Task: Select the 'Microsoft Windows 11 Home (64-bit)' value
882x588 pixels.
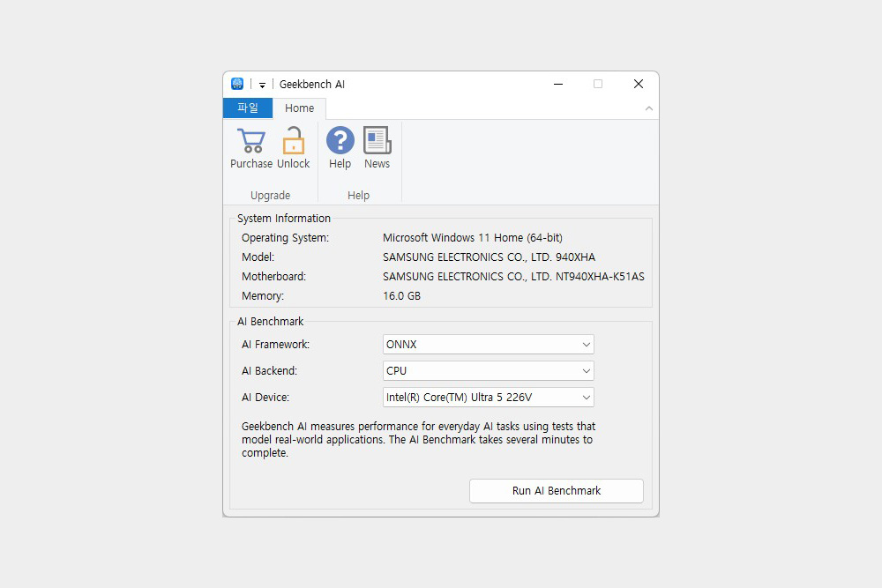Action: tap(473, 238)
